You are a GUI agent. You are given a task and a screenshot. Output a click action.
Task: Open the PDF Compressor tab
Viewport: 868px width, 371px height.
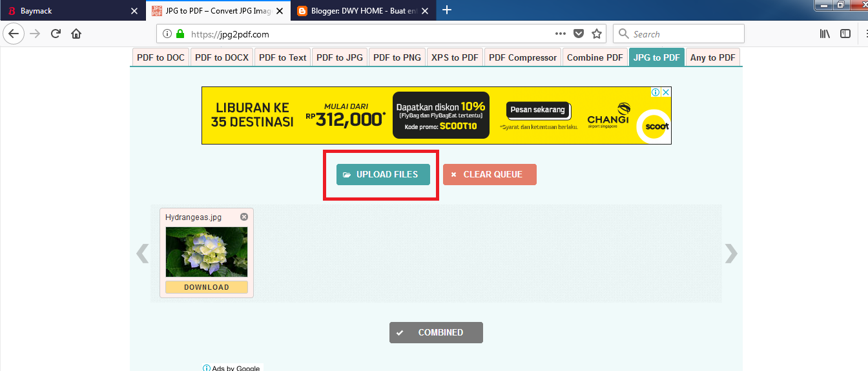[522, 57]
